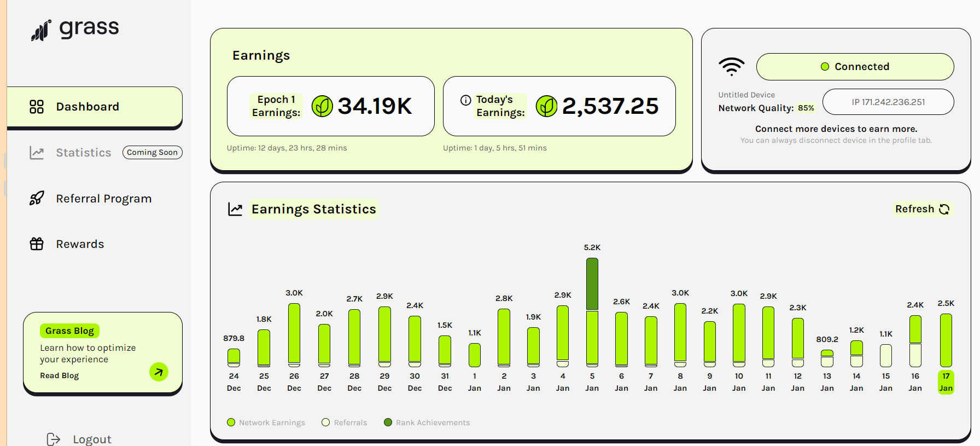The image size is (980, 446).
Task: Click the IP 171.242.236.251 field
Action: (888, 102)
